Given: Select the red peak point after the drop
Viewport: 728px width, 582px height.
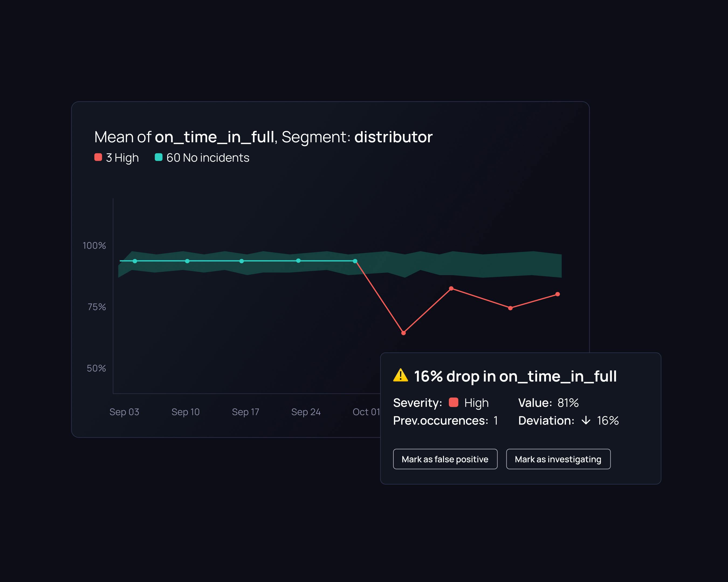Looking at the screenshot, I should [x=451, y=289].
